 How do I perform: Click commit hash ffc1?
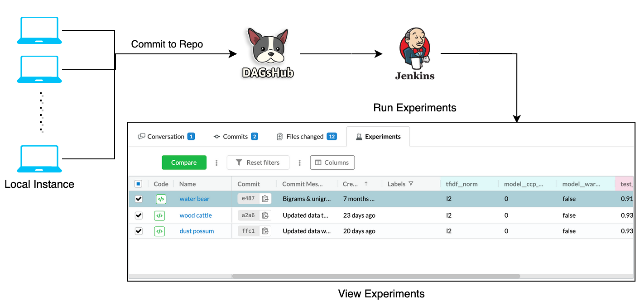coord(248,231)
